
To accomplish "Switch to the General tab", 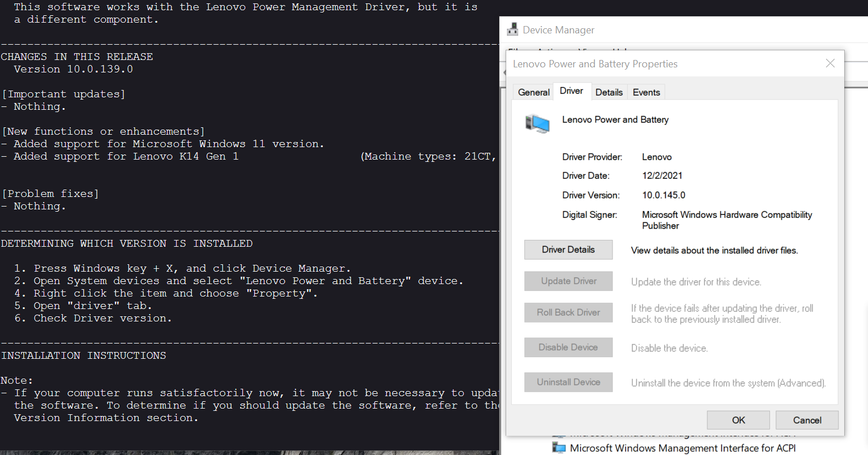I will [533, 92].
